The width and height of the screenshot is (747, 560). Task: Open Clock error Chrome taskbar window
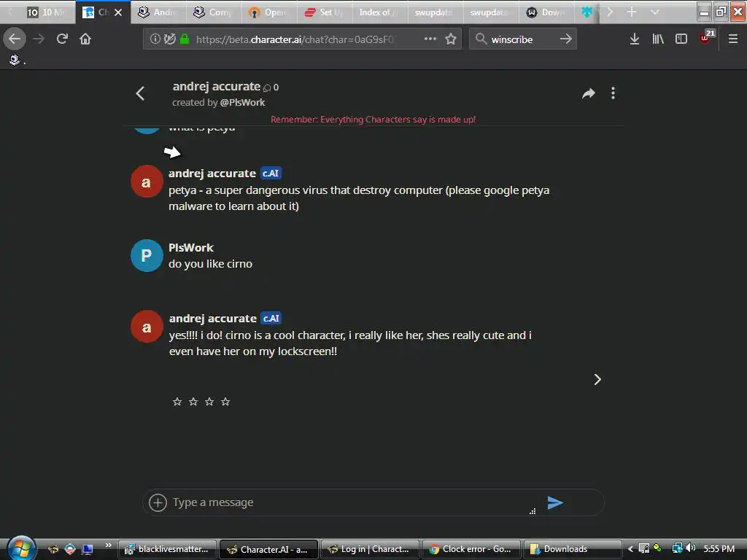(471, 549)
